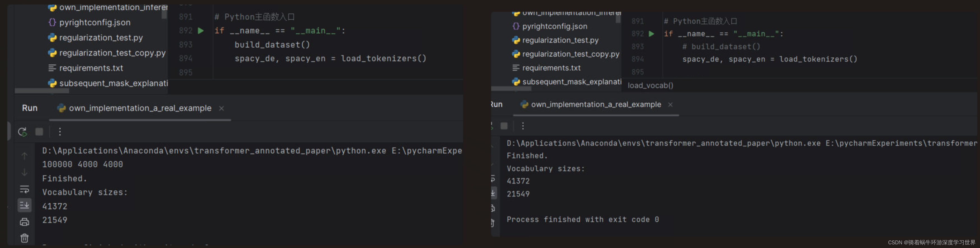Image resolution: width=980 pixels, height=248 pixels.
Task: Click the 21549 value in the right console
Action: point(518,194)
